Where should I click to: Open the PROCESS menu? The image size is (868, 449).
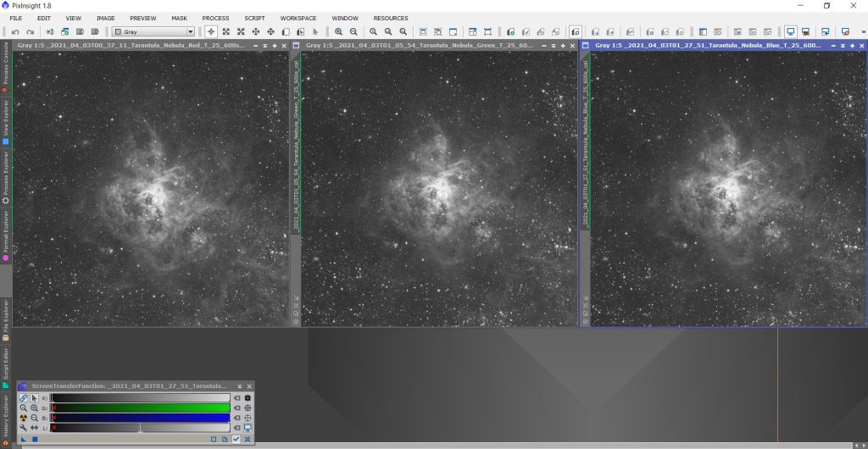coord(215,18)
